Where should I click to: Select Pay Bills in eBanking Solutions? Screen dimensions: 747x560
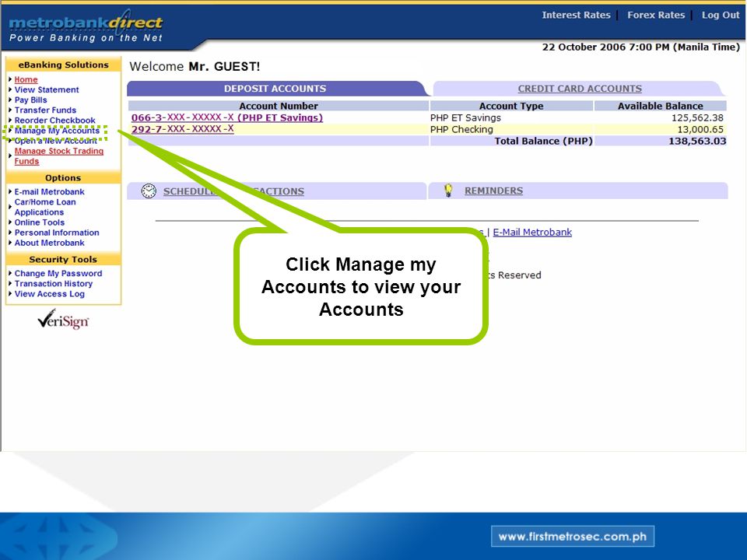pos(30,100)
